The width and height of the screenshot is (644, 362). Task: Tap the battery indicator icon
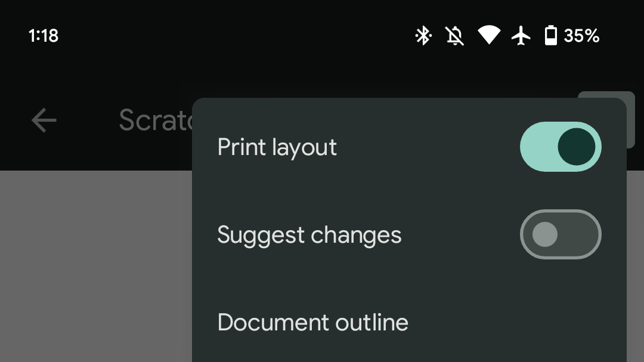click(x=552, y=36)
